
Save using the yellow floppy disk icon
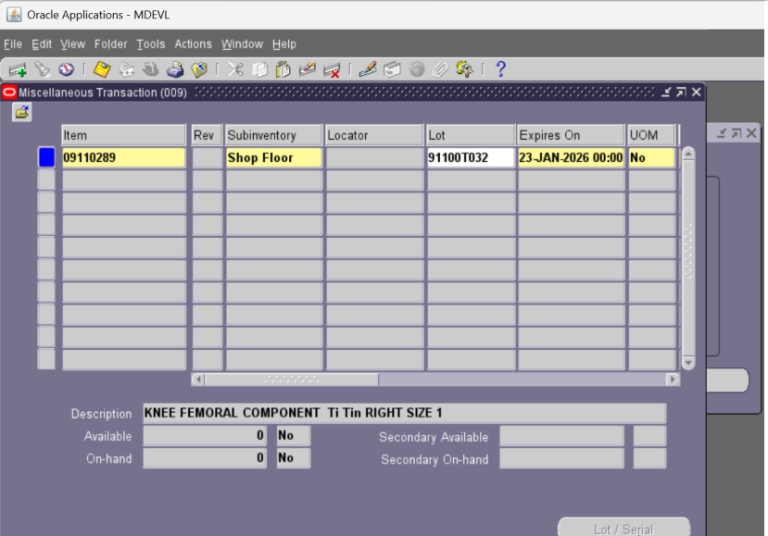102,70
